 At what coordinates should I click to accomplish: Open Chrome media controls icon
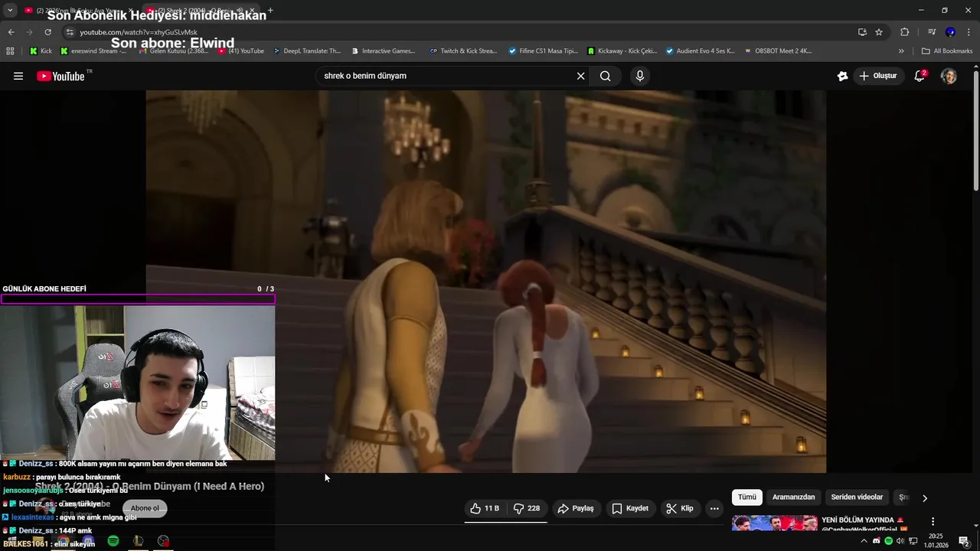(x=932, y=32)
